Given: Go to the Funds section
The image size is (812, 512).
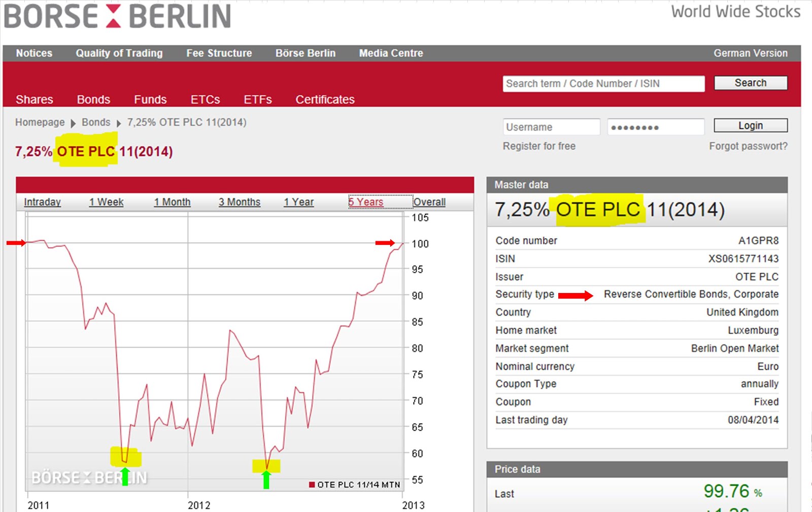Looking at the screenshot, I should point(150,99).
